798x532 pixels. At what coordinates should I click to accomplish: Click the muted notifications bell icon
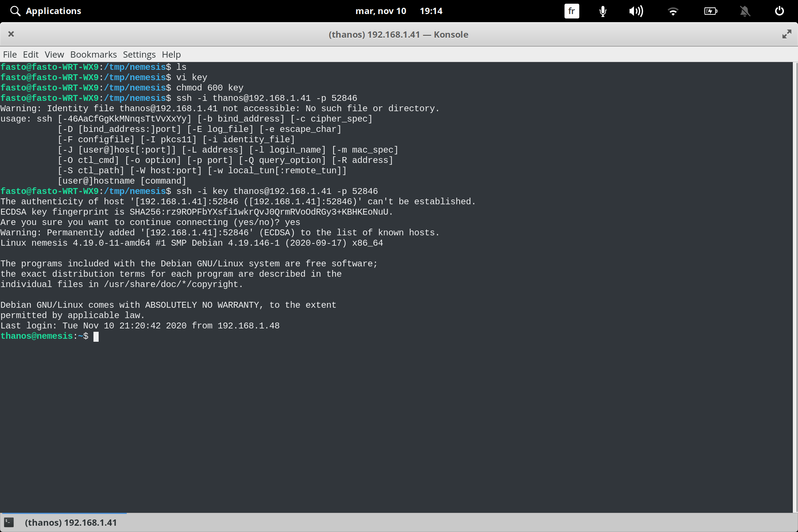pyautogui.click(x=745, y=11)
